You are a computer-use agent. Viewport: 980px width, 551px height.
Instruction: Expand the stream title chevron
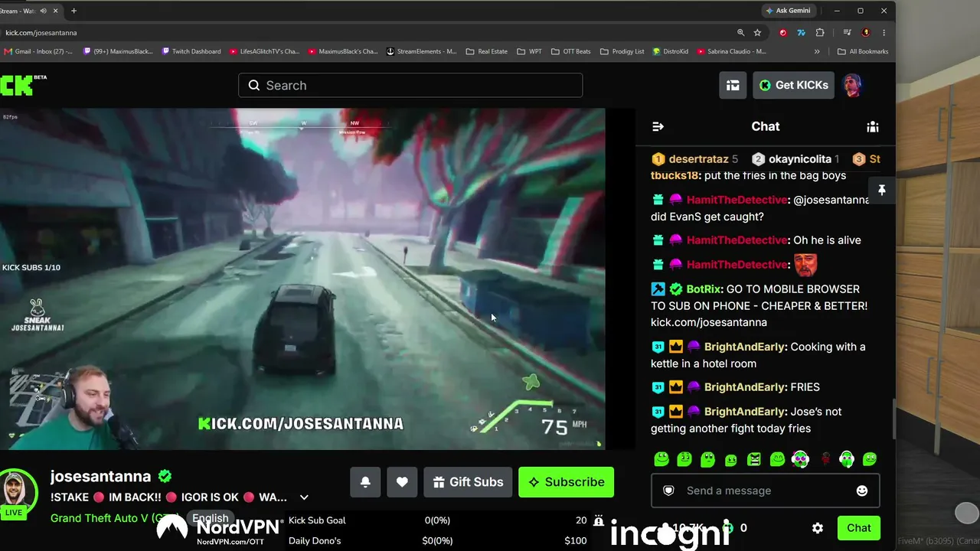(x=304, y=497)
